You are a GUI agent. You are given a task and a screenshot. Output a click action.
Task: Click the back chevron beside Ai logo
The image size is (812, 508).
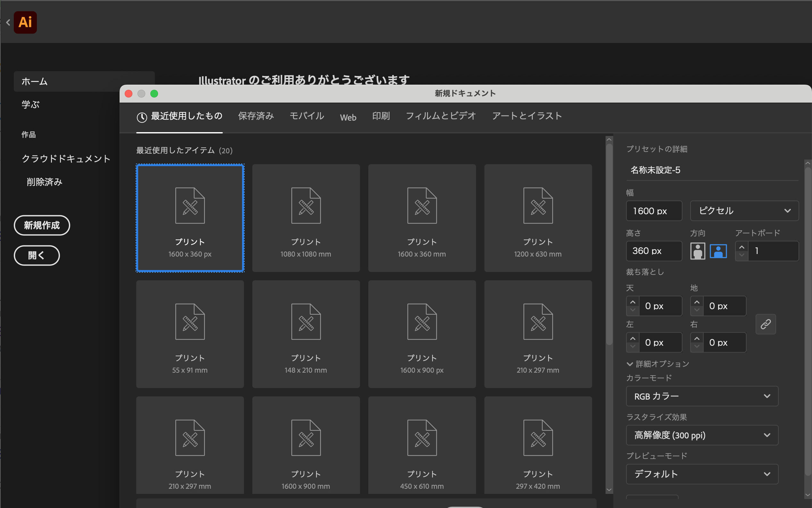pos(8,22)
